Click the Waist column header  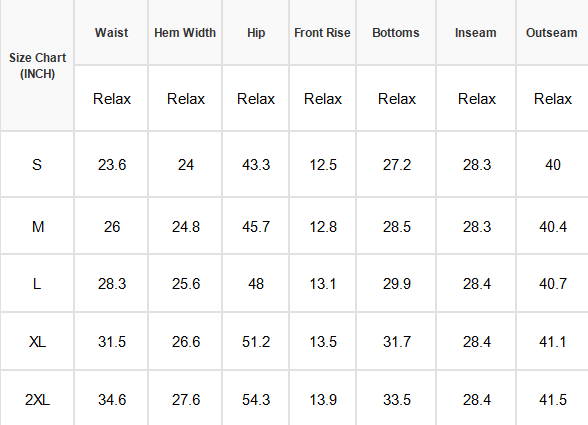(111, 33)
